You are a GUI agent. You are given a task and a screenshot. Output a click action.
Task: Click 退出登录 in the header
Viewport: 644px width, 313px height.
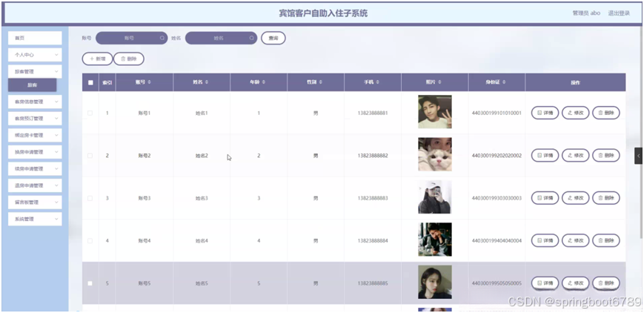[x=619, y=13]
